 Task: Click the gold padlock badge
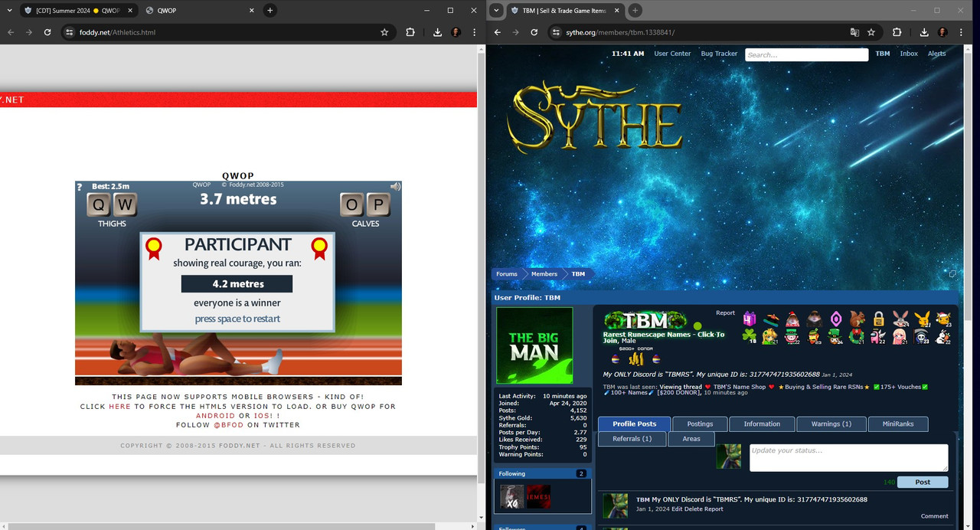(878, 319)
